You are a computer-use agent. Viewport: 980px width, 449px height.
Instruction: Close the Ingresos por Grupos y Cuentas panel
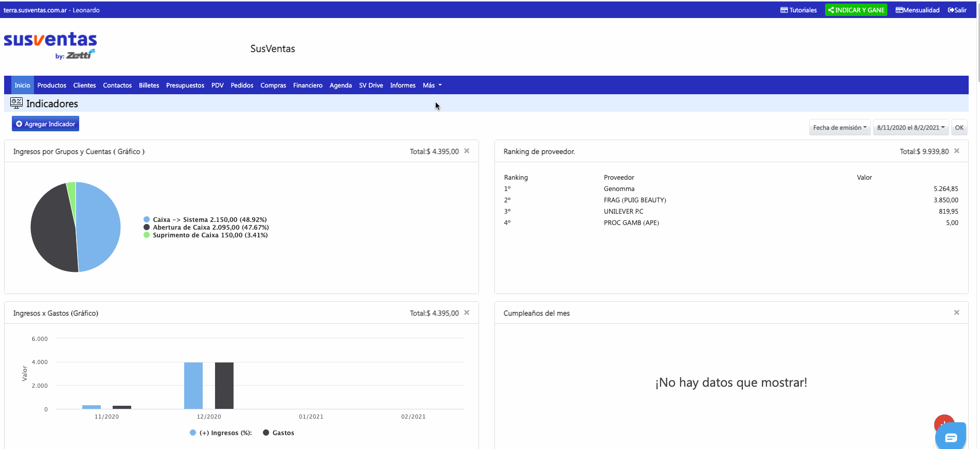coord(467,151)
